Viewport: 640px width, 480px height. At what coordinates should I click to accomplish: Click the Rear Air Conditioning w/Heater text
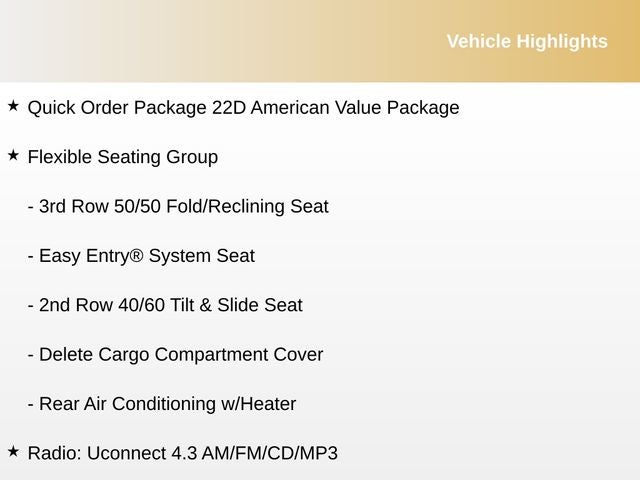(167, 404)
